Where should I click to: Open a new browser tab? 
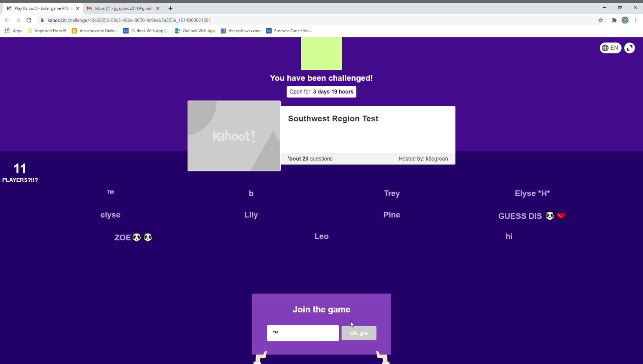170,8
